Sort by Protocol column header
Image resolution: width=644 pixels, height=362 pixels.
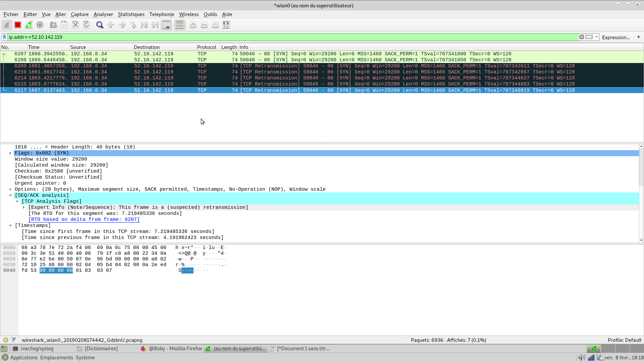click(208, 47)
